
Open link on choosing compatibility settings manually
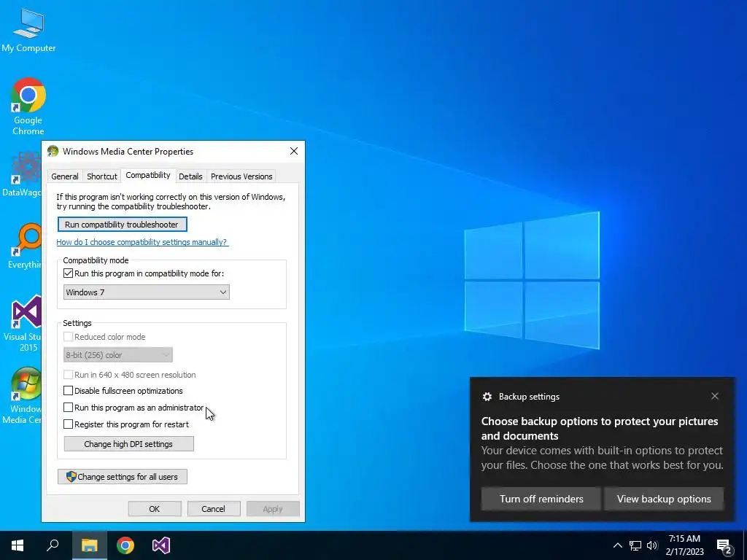click(x=142, y=242)
